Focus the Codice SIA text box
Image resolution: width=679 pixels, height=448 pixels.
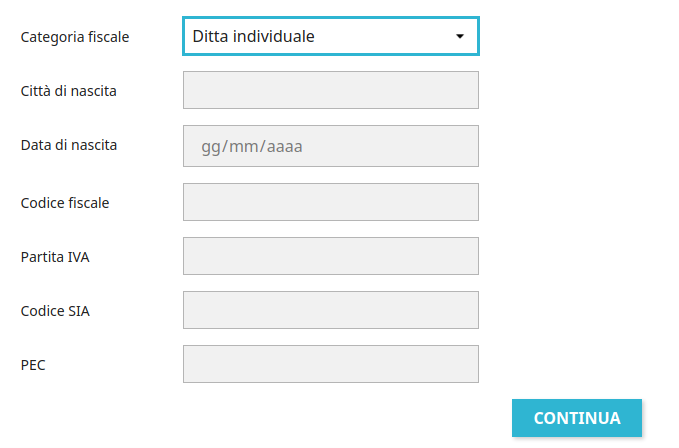[x=330, y=310]
